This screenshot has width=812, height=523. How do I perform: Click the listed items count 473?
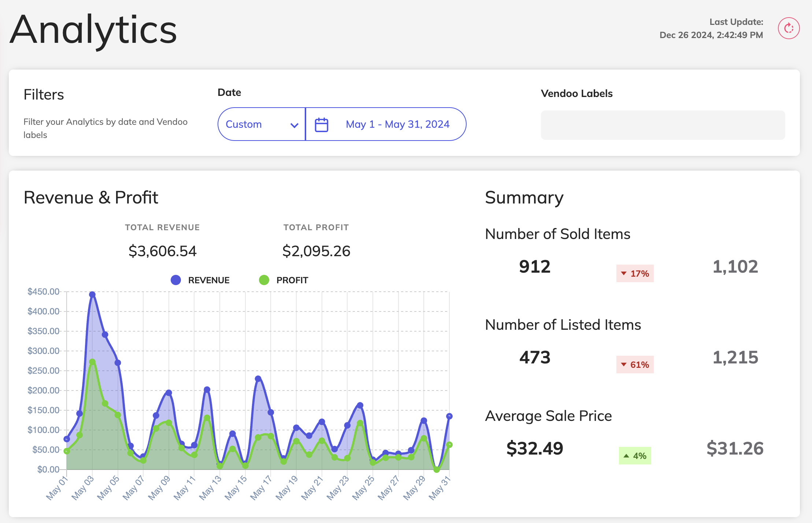(x=535, y=357)
